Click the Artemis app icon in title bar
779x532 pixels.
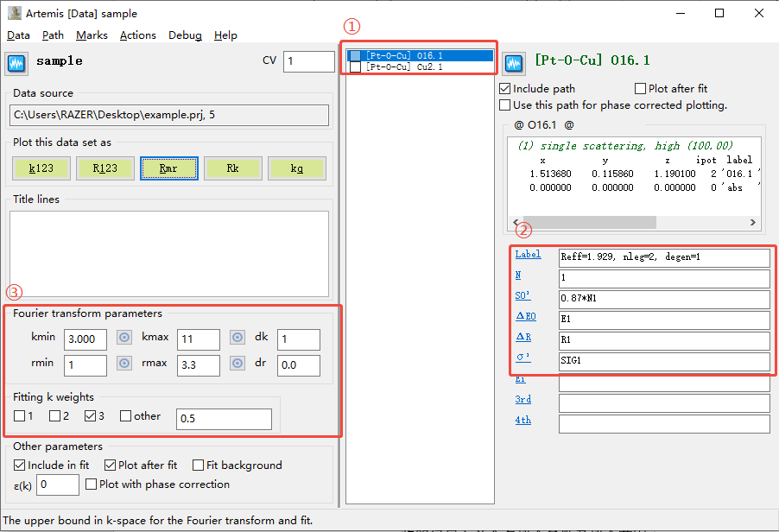pos(14,13)
